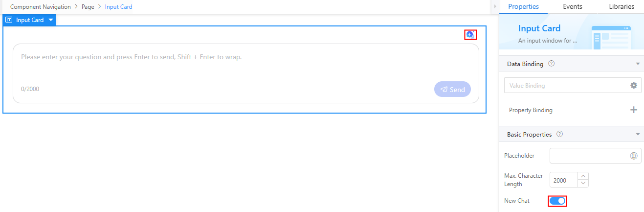Click the Input Card component type icon

pyautogui.click(x=9, y=20)
